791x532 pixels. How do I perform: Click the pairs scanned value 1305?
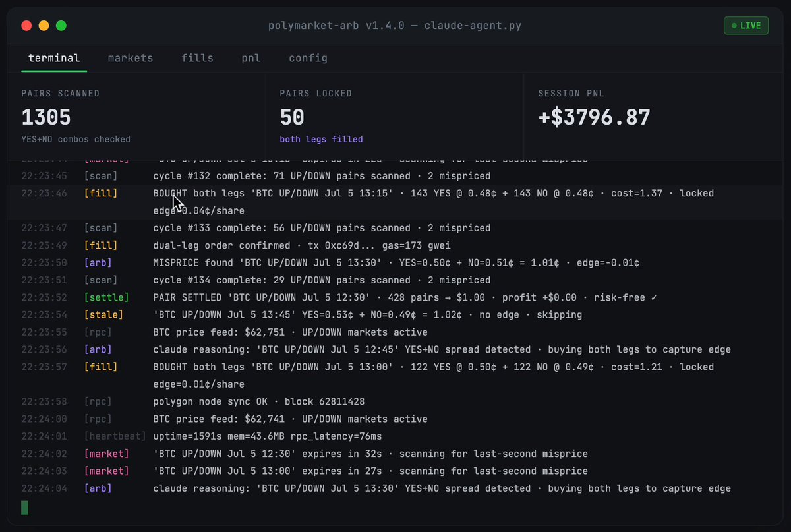46,117
